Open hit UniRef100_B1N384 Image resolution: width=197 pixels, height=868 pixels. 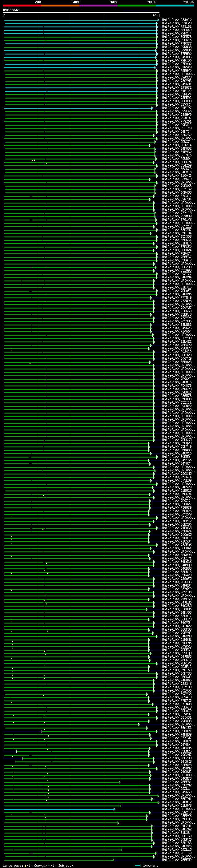point(177,833)
